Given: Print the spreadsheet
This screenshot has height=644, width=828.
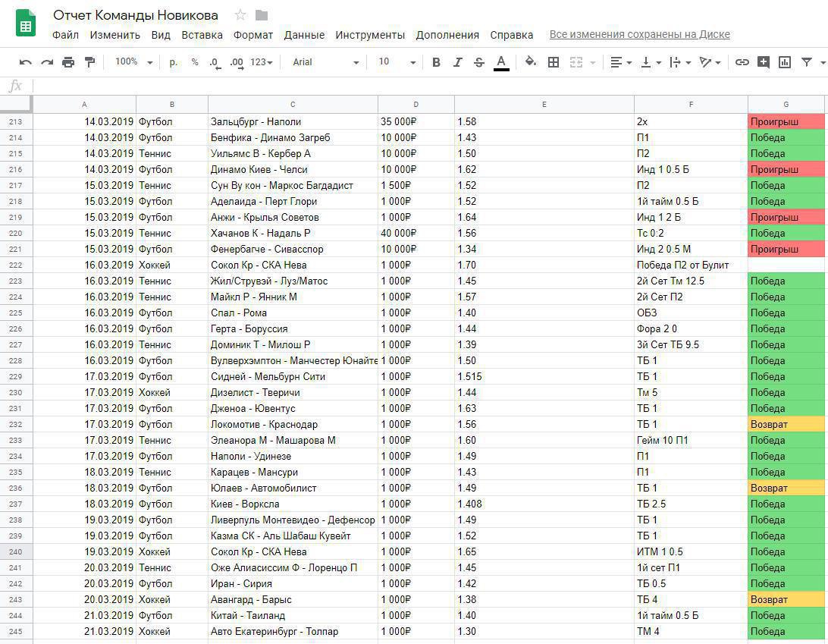Looking at the screenshot, I should click(68, 62).
